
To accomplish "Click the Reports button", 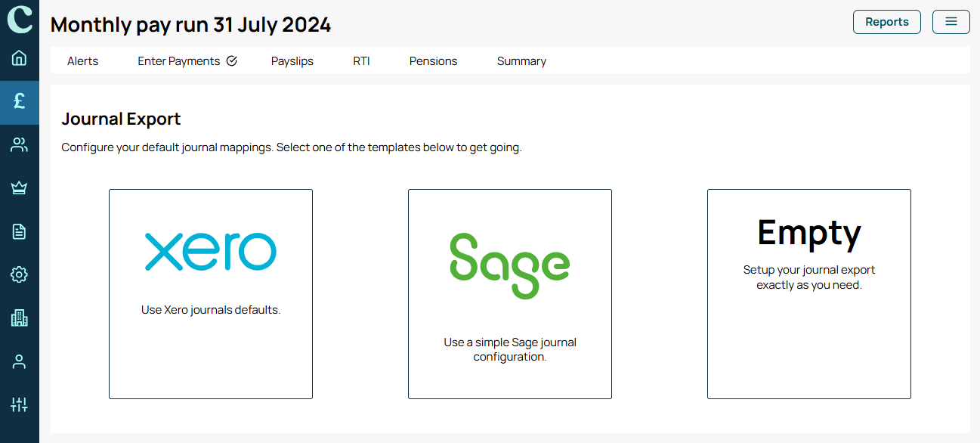I will click(x=887, y=22).
